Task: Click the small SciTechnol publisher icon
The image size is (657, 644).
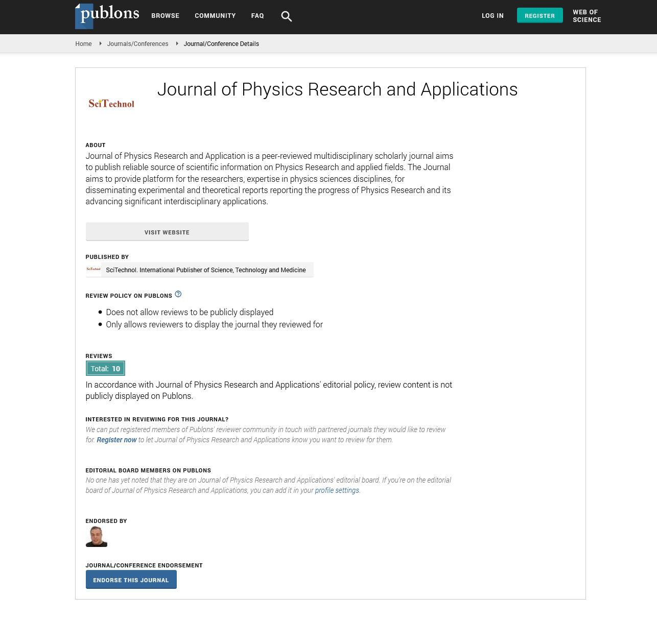Action: [93, 269]
